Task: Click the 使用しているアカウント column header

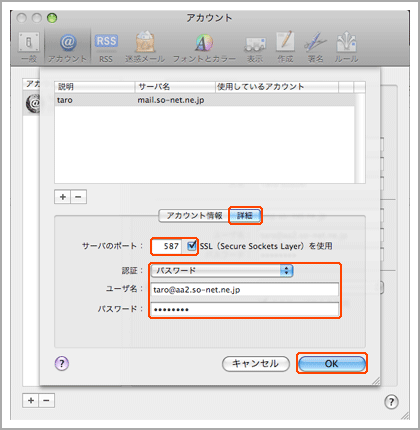Action: tap(277, 87)
